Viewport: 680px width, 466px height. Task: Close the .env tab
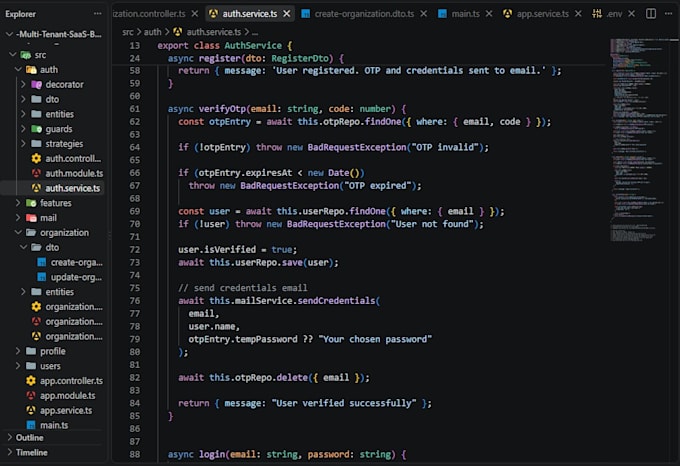[x=631, y=14]
